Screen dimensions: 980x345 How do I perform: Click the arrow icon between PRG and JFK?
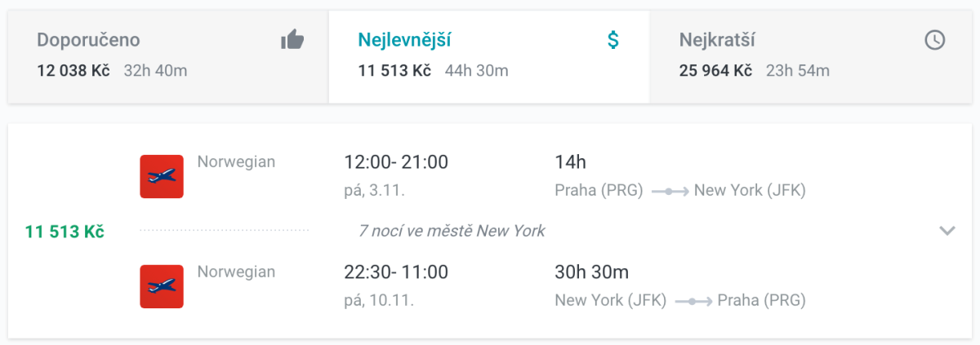click(x=669, y=191)
